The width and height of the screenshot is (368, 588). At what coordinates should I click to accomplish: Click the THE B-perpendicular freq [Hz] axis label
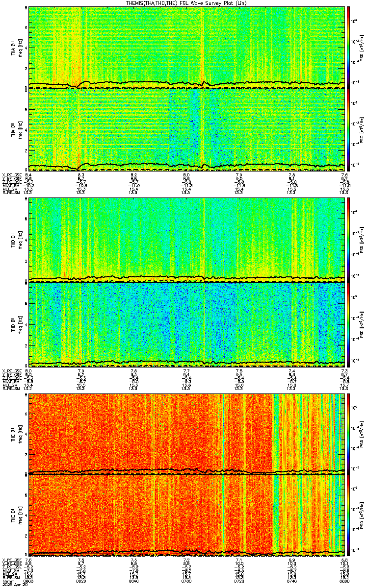click(20, 434)
